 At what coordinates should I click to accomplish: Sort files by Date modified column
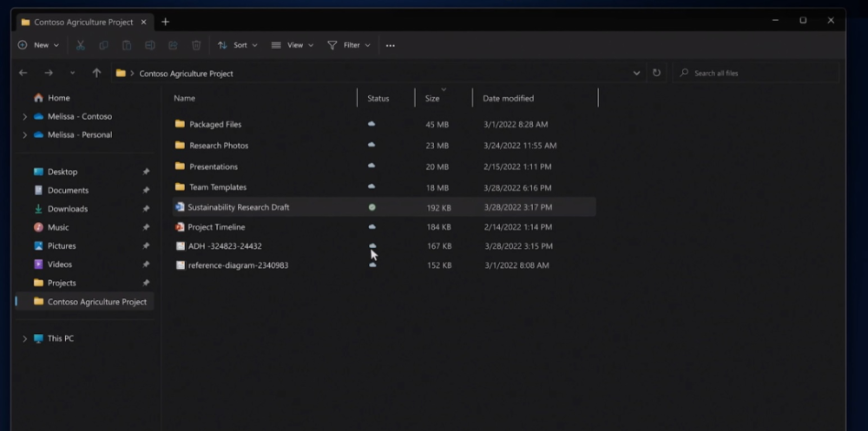pos(509,99)
